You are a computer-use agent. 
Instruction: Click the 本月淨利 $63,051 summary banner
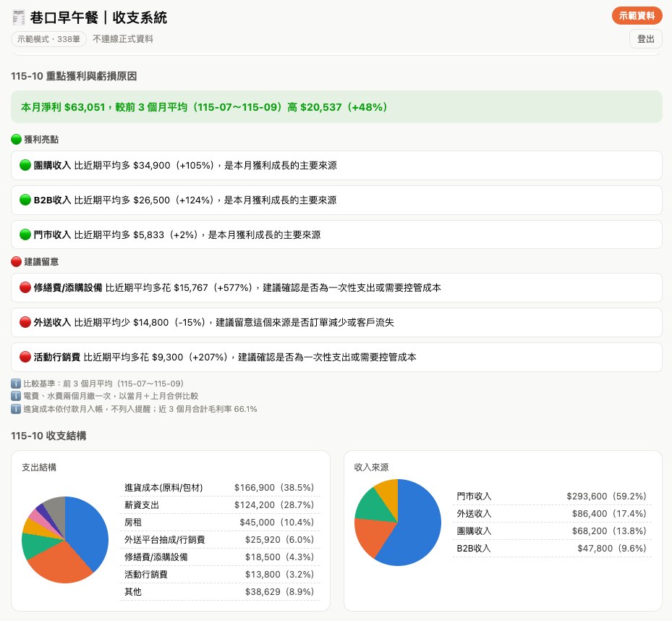pos(336,107)
